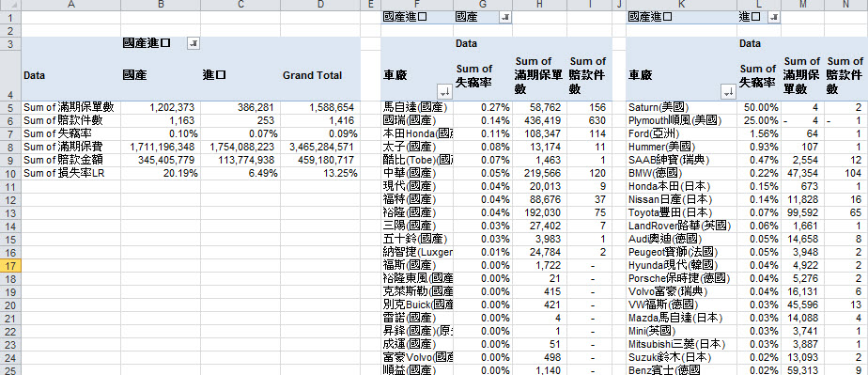Select the theft rate 25.00% cell
Screen dimensions: 868x375
coord(759,120)
